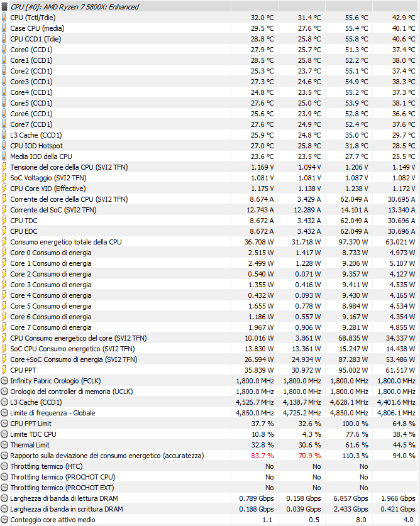The width and height of the screenshot is (420, 526).
Task: Select Core 3 Consumo di energia label
Action: (x=51, y=285)
